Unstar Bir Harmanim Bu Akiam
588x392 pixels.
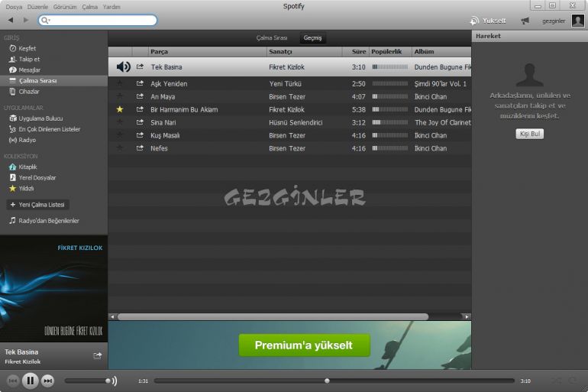[120, 109]
